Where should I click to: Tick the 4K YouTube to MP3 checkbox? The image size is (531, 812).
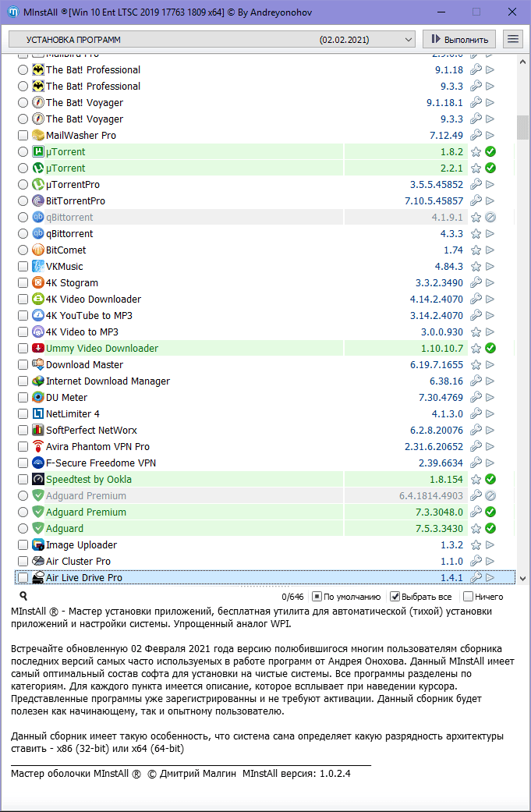tap(23, 316)
